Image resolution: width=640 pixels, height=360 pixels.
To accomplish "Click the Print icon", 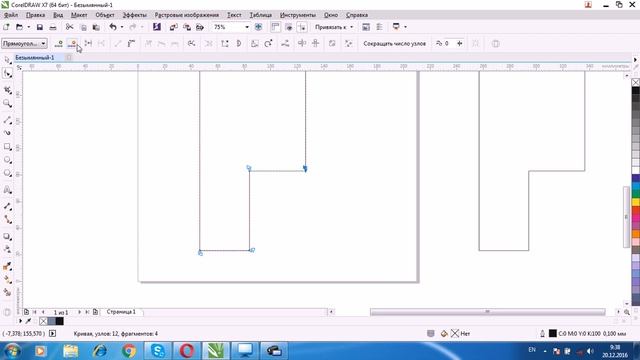I will coord(53,27).
